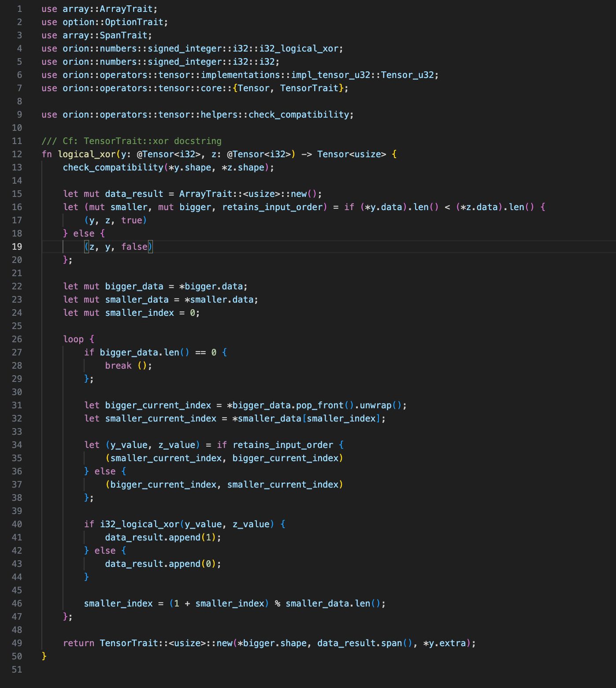This screenshot has width=616, height=688.
Task: Click 'smaller_data' declaration on line 23
Action: point(137,300)
